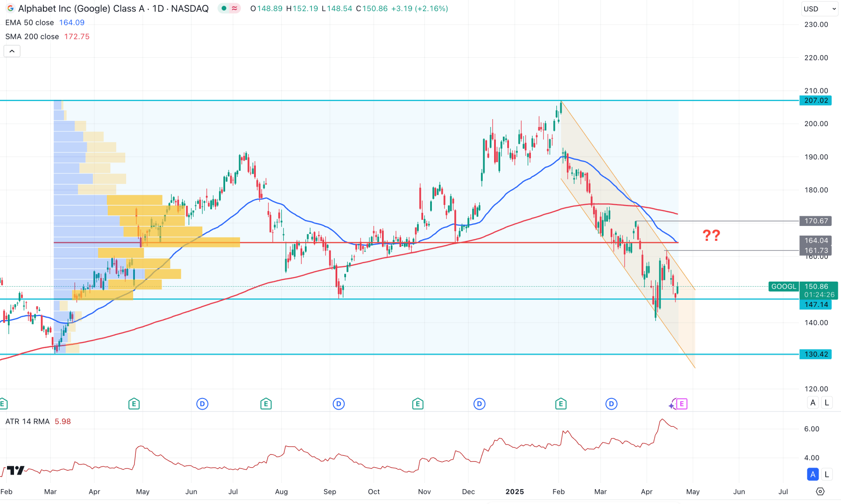Screen dimensions: 841x504
Task: Click the 172.75 SMA value in the legend
Action: [77, 36]
